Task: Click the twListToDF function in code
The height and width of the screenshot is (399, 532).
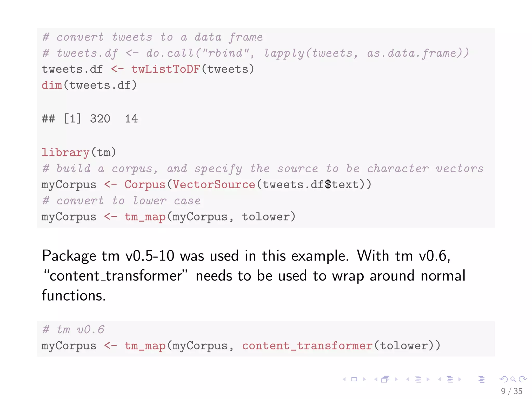Action: (x=165, y=69)
